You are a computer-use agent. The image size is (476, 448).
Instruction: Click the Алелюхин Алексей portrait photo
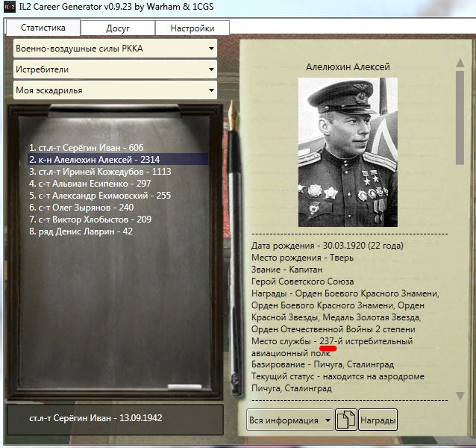pos(348,152)
